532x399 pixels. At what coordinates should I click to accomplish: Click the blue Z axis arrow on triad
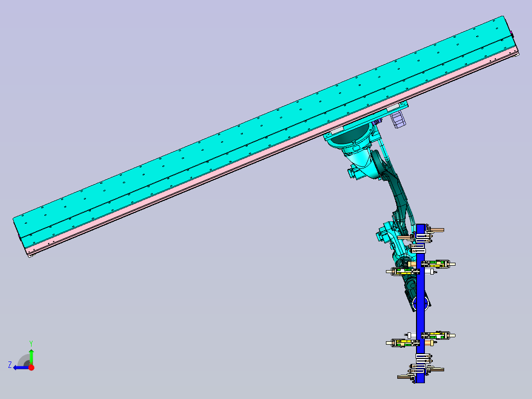tap(20, 367)
